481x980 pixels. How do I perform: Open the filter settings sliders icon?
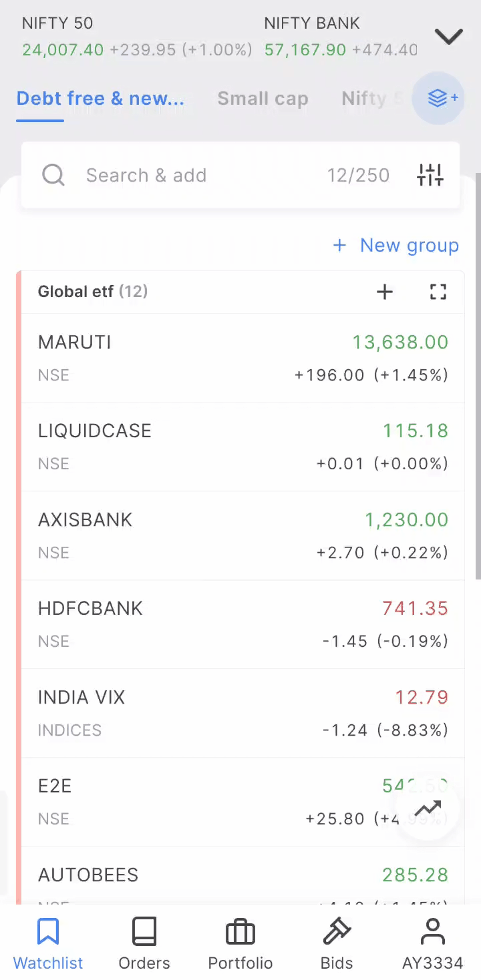click(x=430, y=176)
